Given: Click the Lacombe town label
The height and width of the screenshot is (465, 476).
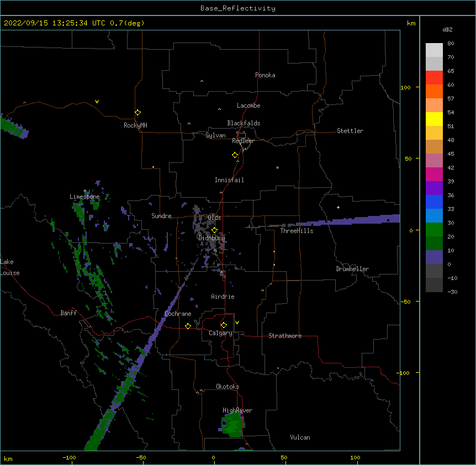Looking at the screenshot, I should 248,105.
